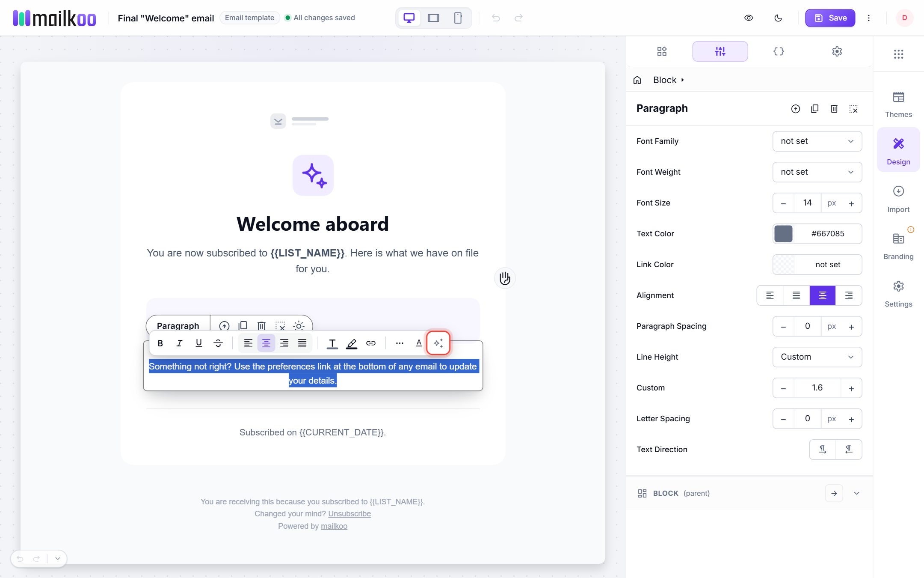Click the Unsubscribe link
Image resolution: width=924 pixels, height=578 pixels.
point(349,514)
